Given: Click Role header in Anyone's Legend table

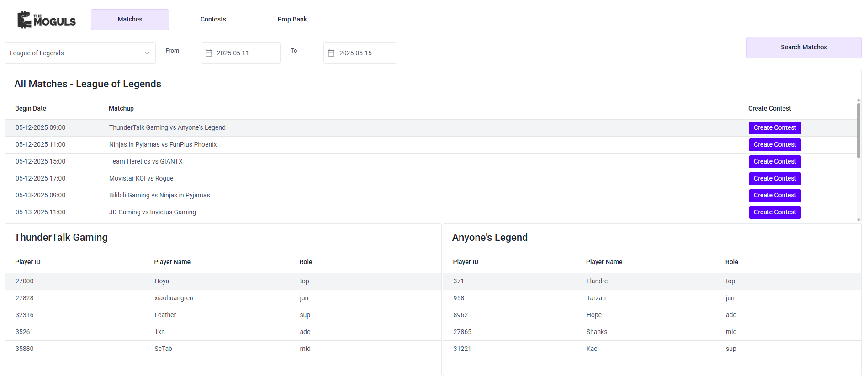Looking at the screenshot, I should [732, 262].
